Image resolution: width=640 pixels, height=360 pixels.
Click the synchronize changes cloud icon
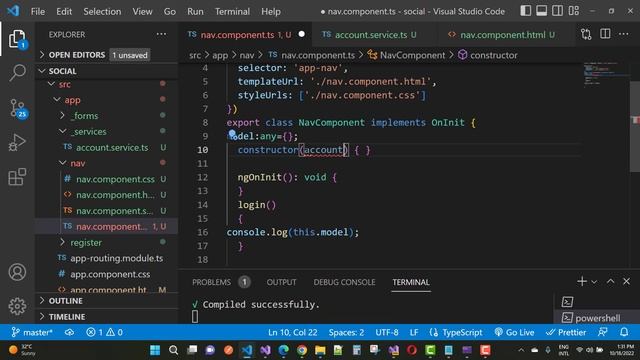70,333
